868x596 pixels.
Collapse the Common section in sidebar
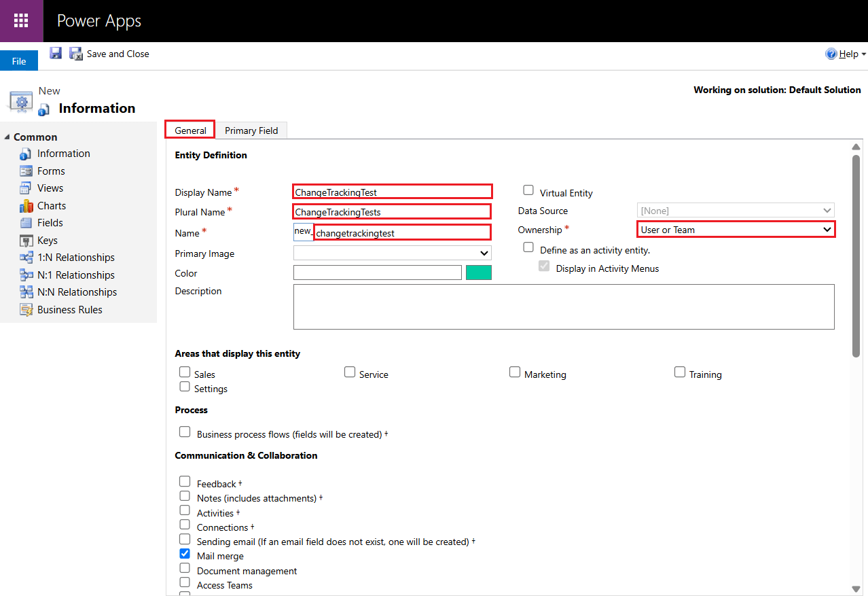pos(7,137)
